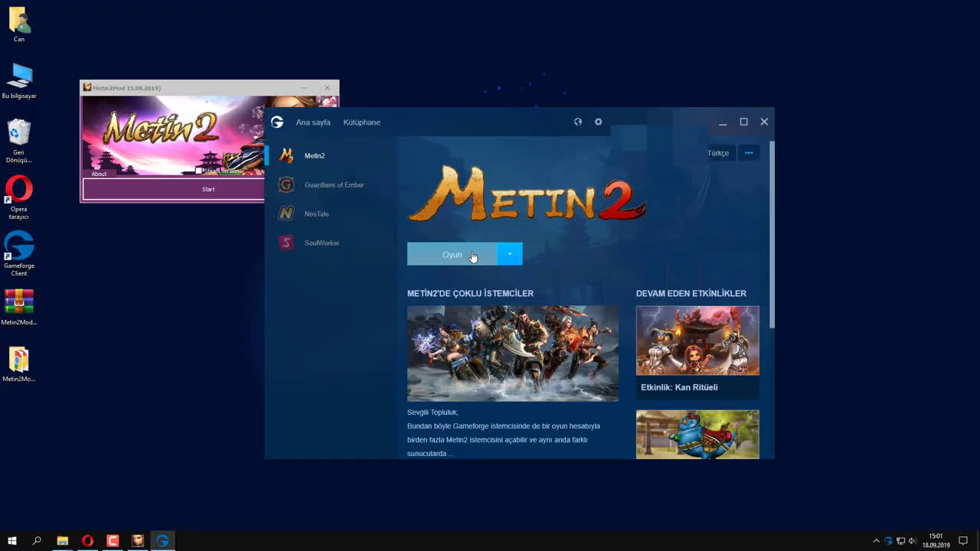980x551 pixels.
Task: Switch to the Ana sayfa tab
Action: coord(313,122)
